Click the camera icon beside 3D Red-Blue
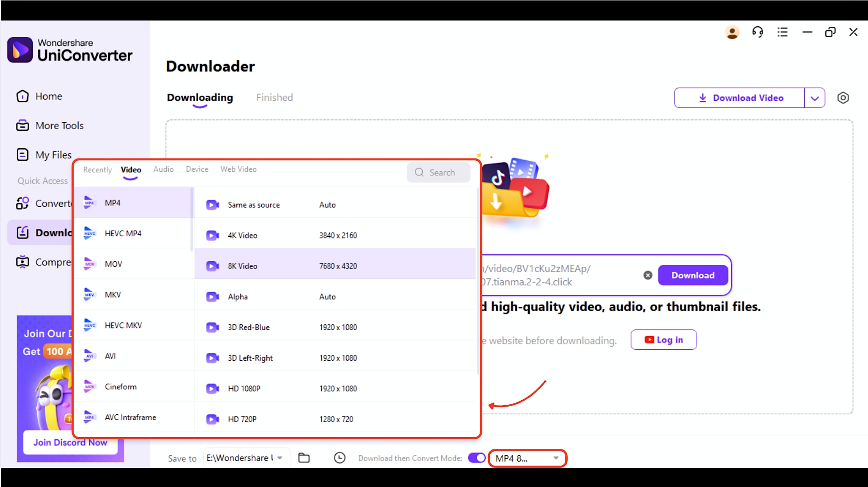This screenshot has height=487, width=868. click(x=213, y=327)
